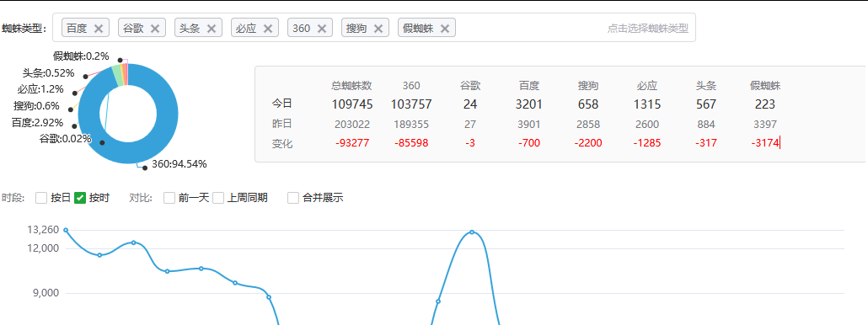Click today's total spider count 109745
Screen dimensions: 868x325
tap(352, 104)
